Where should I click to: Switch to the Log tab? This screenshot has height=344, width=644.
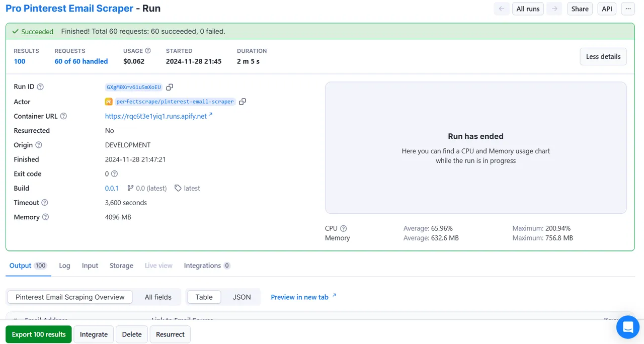[64, 266]
